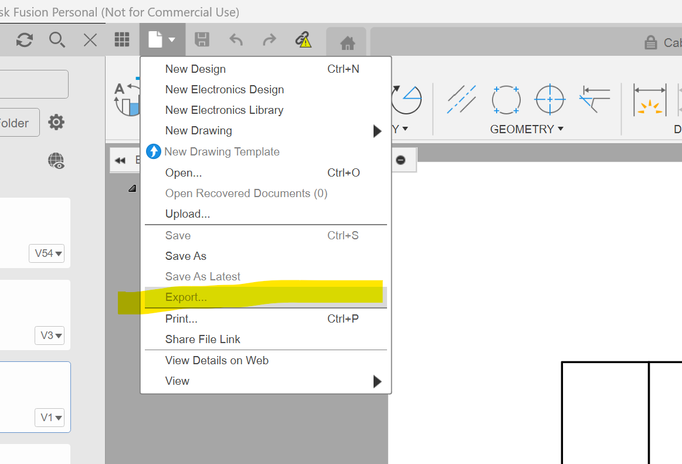Select the center mark crosshair icon
Viewport: 682px width, 464px height.
tap(550, 100)
